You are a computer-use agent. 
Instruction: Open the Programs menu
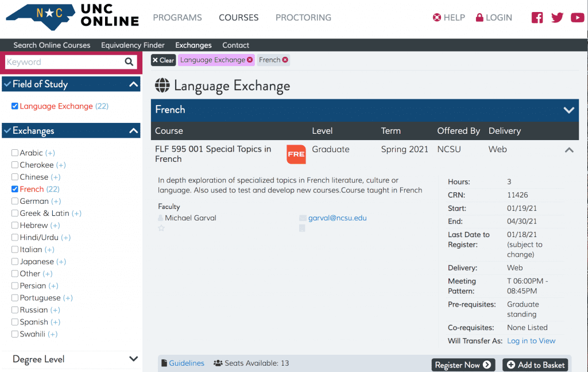177,18
